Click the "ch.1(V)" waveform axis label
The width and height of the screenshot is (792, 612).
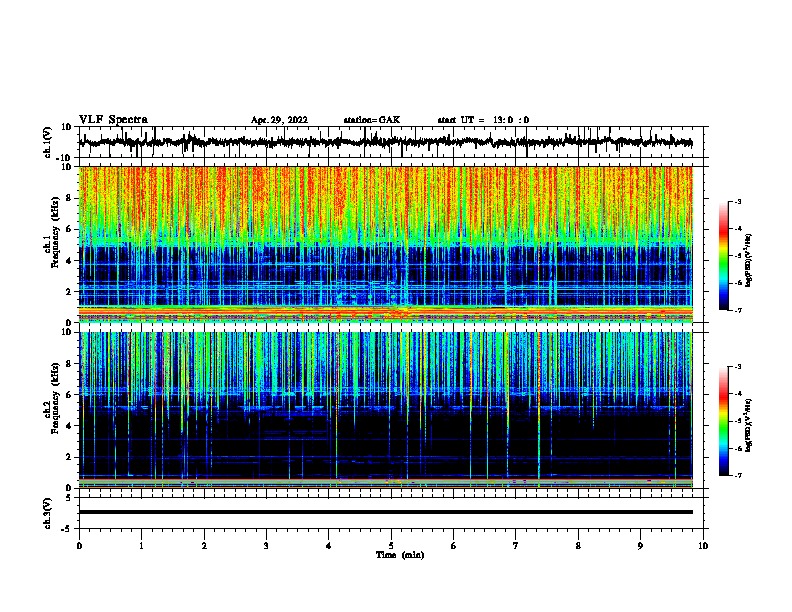(47, 142)
